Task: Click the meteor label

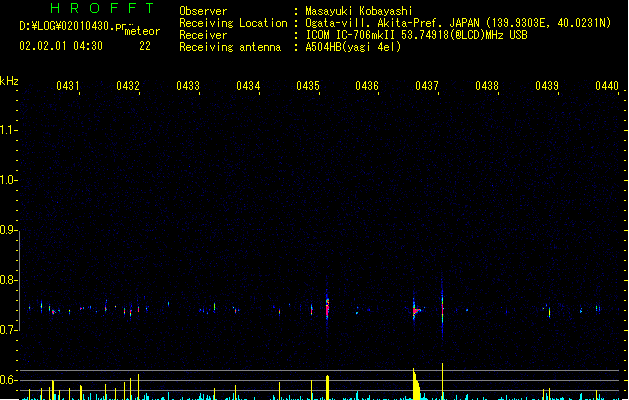Action: 142,31
